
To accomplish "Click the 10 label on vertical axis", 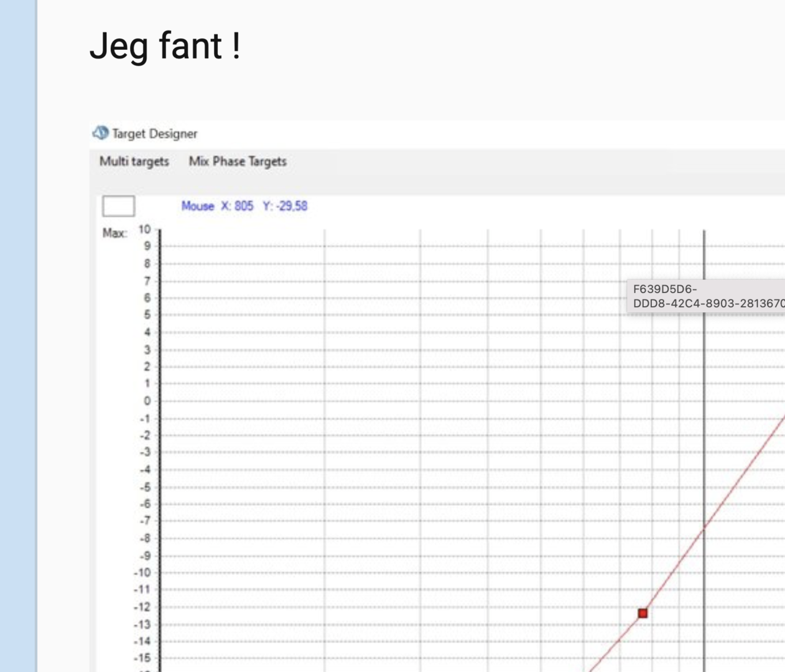I will pos(144,229).
